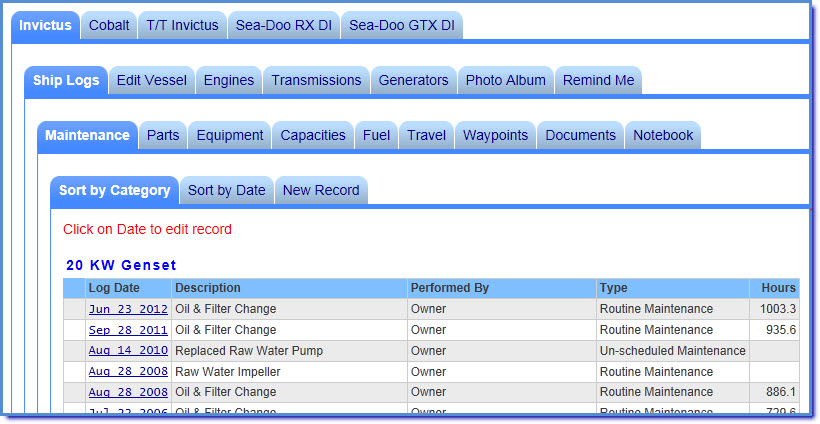Select the Sea-Doo RX DI tab

click(283, 26)
